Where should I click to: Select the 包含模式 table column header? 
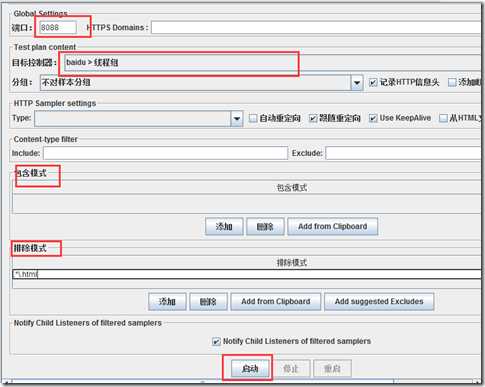247,188
